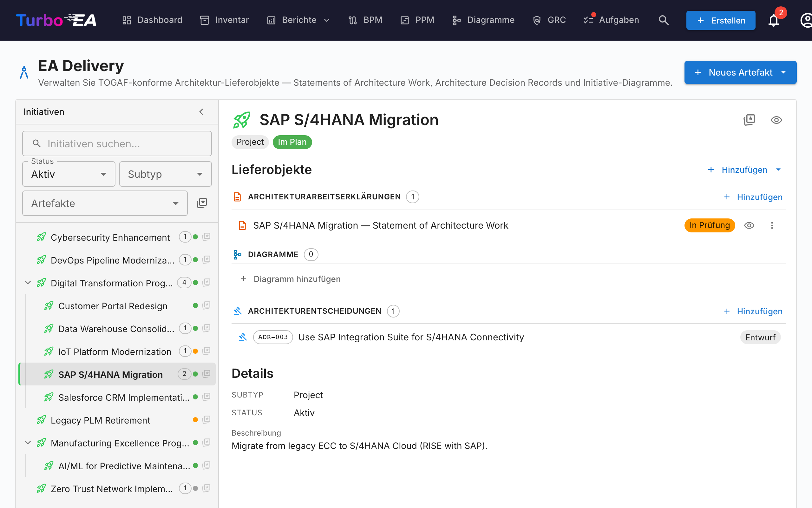This screenshot has width=812, height=508.
Task: Navigate to BPM
Action: (365, 20)
